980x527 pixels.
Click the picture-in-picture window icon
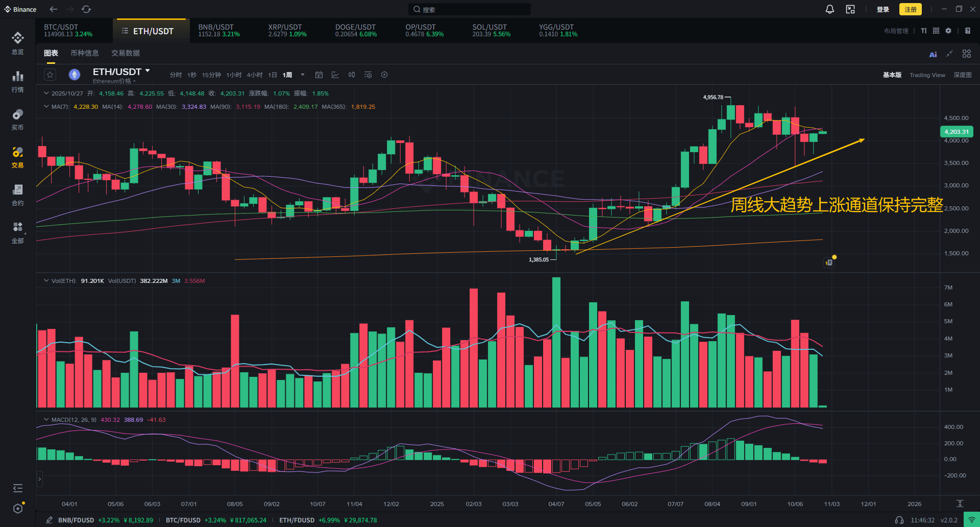pyautogui.click(x=850, y=9)
